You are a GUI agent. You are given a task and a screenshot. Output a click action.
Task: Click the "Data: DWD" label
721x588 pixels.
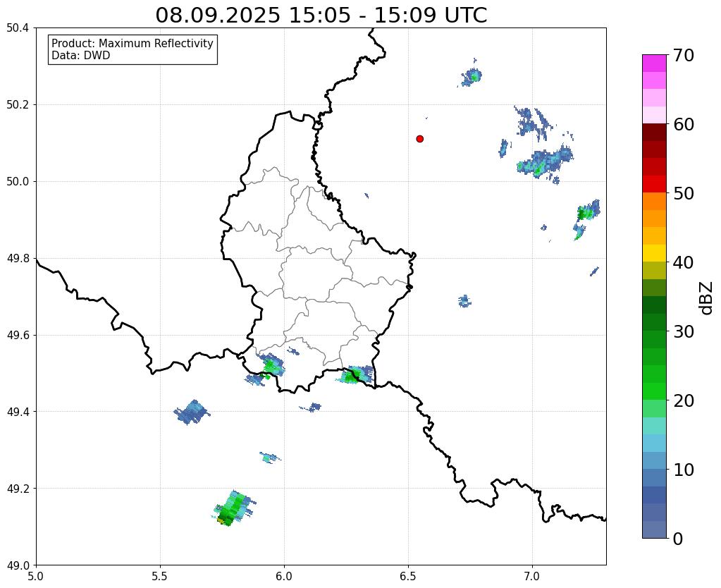81,56
